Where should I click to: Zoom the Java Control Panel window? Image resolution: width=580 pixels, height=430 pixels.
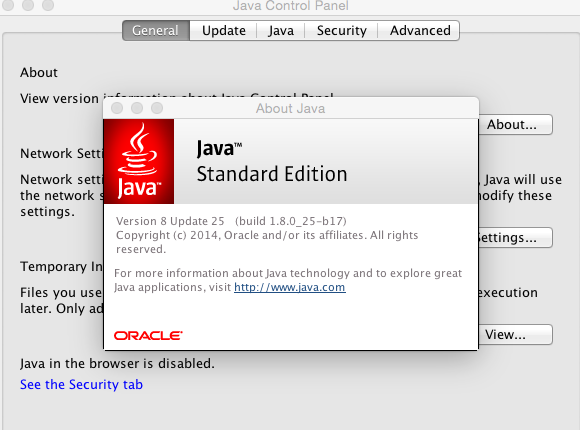click(x=48, y=5)
